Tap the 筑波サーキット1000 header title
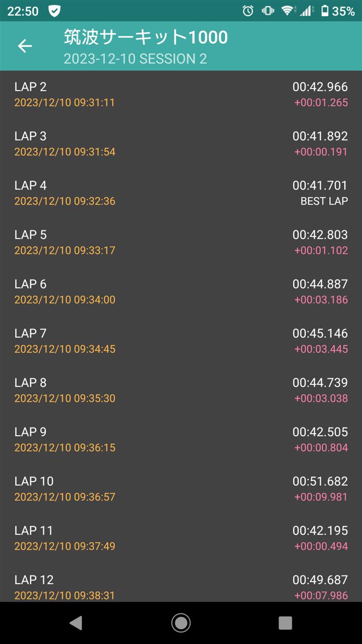This screenshot has width=362, height=644. tap(146, 37)
